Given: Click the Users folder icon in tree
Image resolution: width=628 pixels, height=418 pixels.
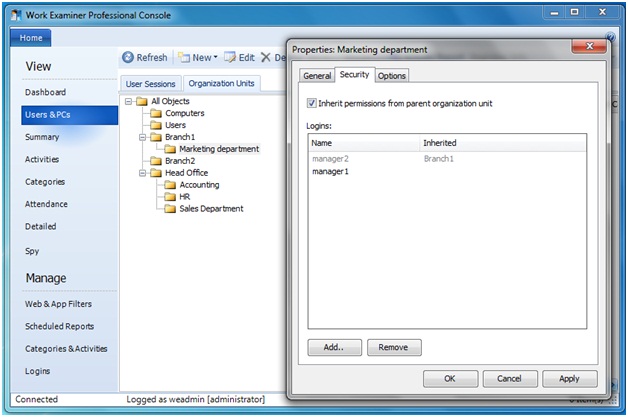Looking at the screenshot, I should (156, 125).
